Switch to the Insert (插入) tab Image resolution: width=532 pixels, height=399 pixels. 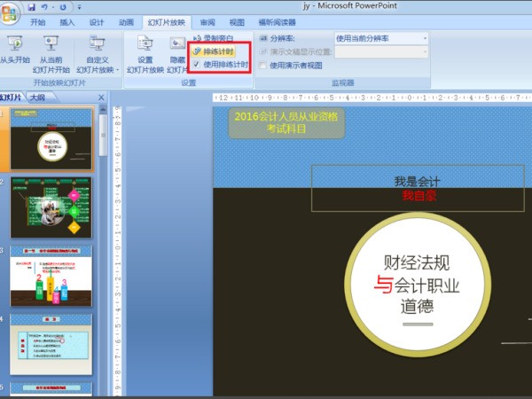coord(67,22)
